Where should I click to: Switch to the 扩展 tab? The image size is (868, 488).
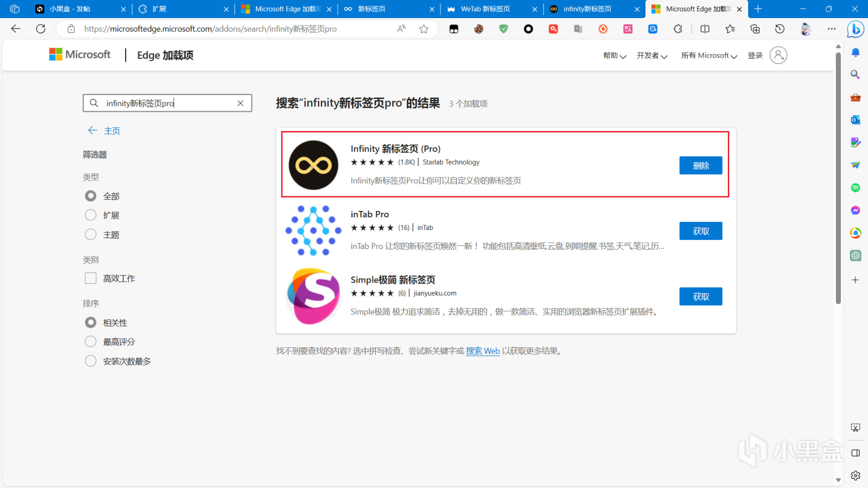coord(183,9)
